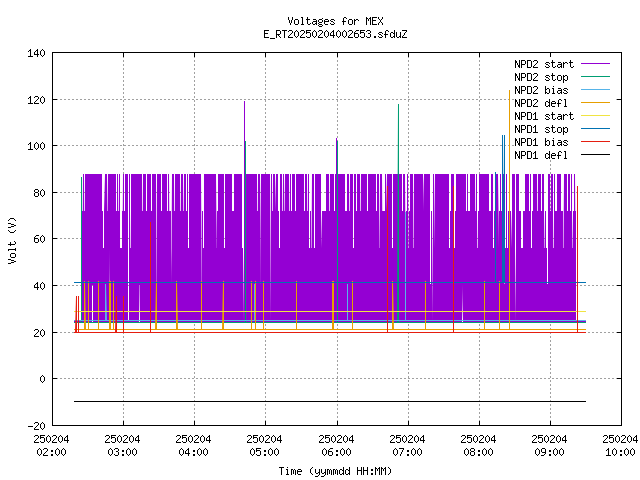Click the orange NPD2 defl legend line
This screenshot has width=640, height=480.
click(596, 102)
